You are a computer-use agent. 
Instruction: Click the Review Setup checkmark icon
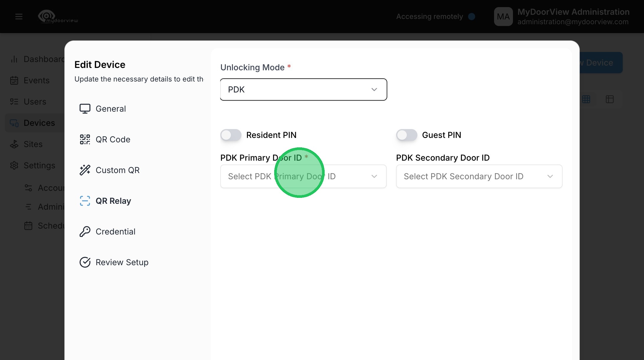click(85, 262)
